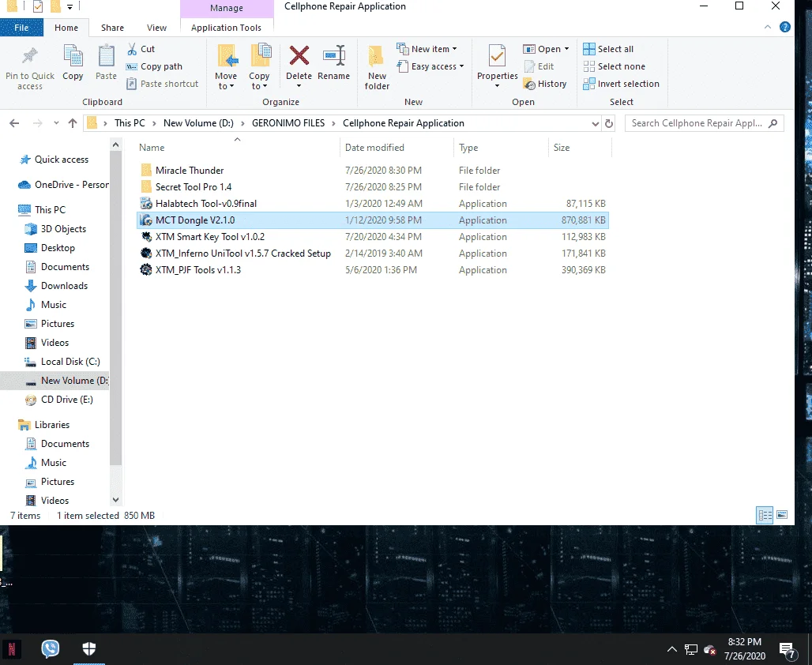Open Quick Access Toolbar customize arrow
Viewport: 812px width, 665px height.
pos(70,7)
